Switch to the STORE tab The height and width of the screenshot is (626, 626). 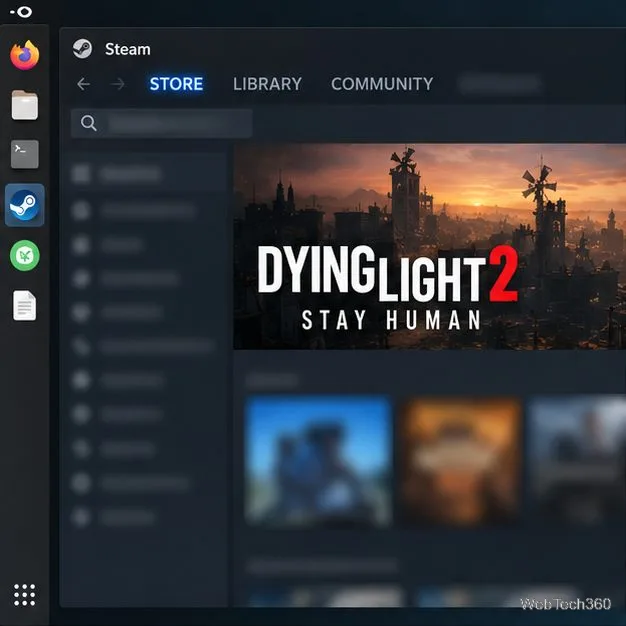point(176,84)
